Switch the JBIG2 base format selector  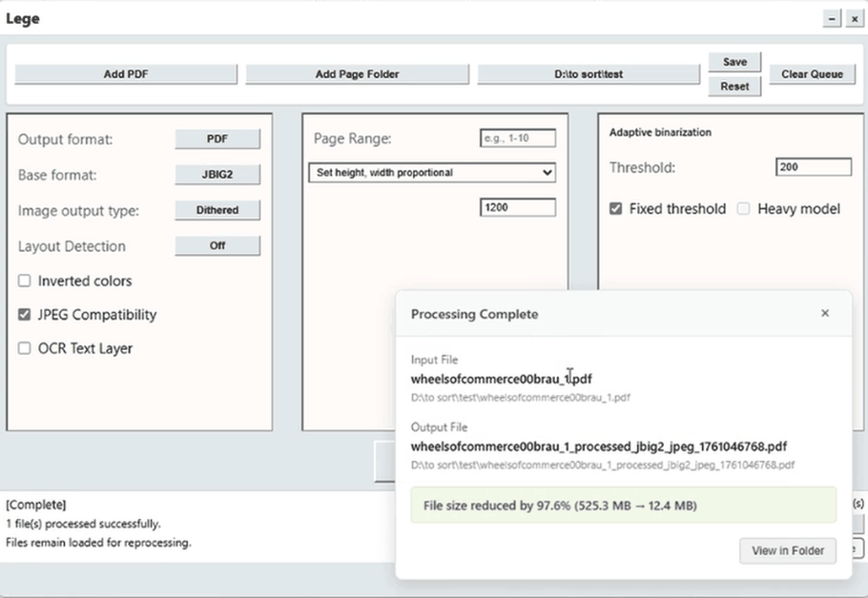[217, 175]
